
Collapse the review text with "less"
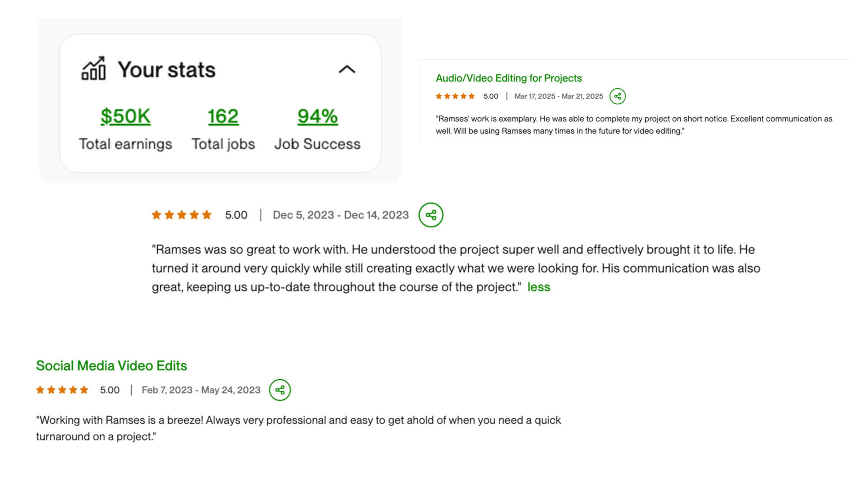[x=539, y=287]
